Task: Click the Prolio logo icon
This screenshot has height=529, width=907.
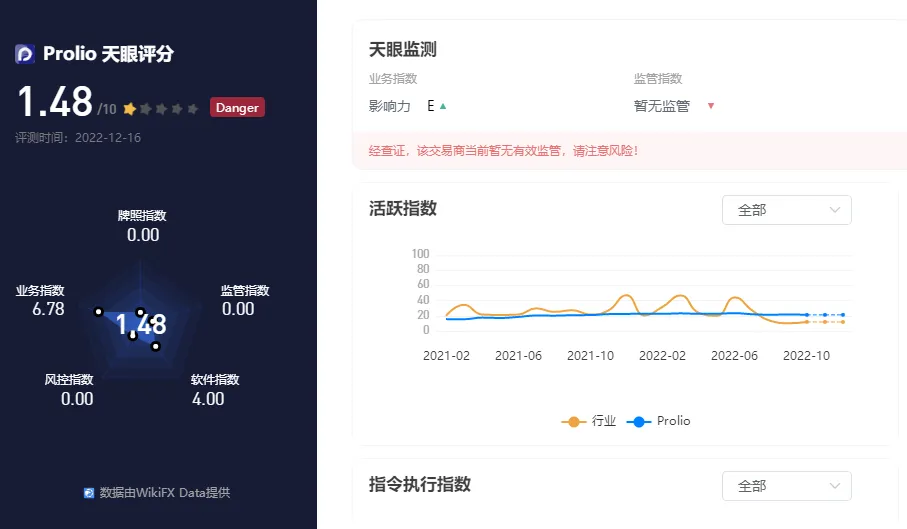Action: tap(25, 54)
